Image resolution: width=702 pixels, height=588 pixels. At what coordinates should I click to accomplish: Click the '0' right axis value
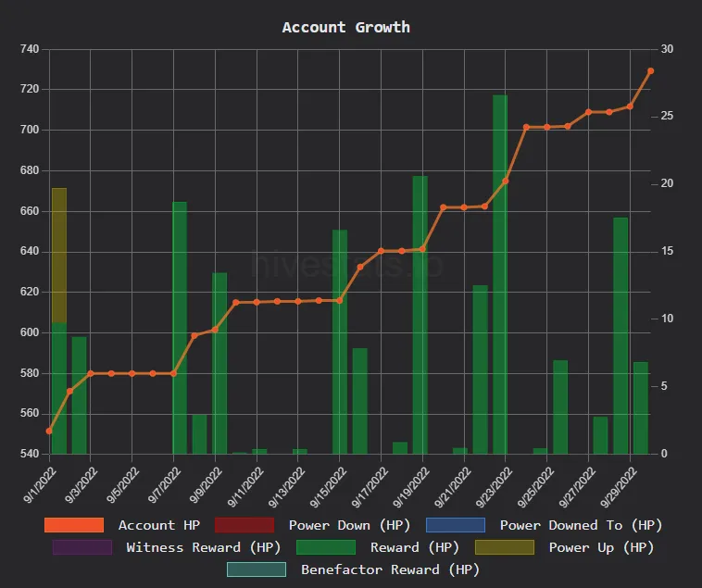tap(664, 454)
